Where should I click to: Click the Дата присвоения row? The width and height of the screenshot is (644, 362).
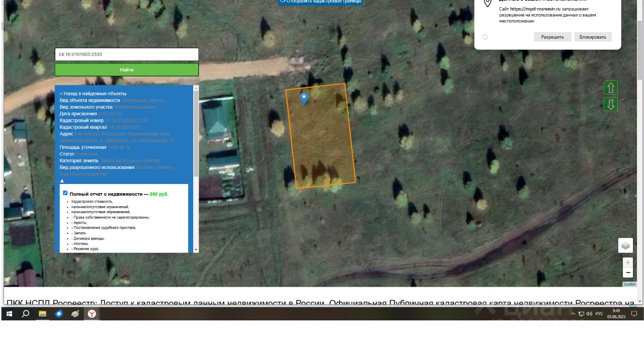click(x=91, y=114)
